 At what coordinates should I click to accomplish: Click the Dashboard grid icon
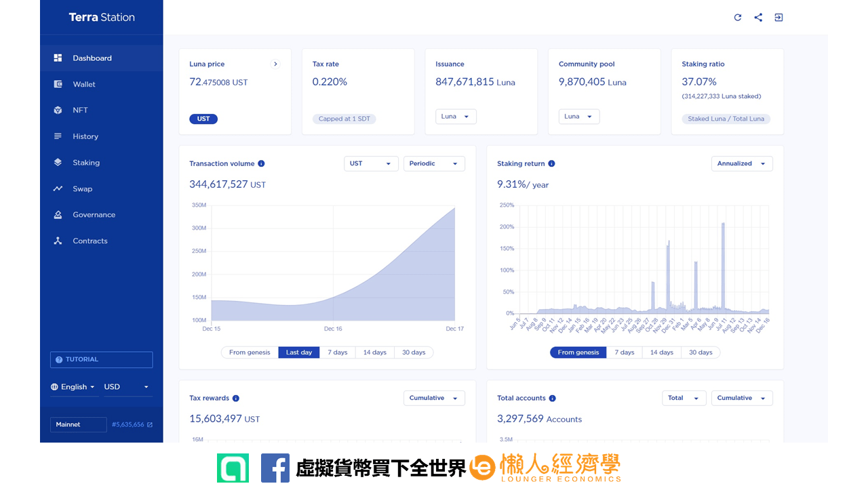point(58,58)
